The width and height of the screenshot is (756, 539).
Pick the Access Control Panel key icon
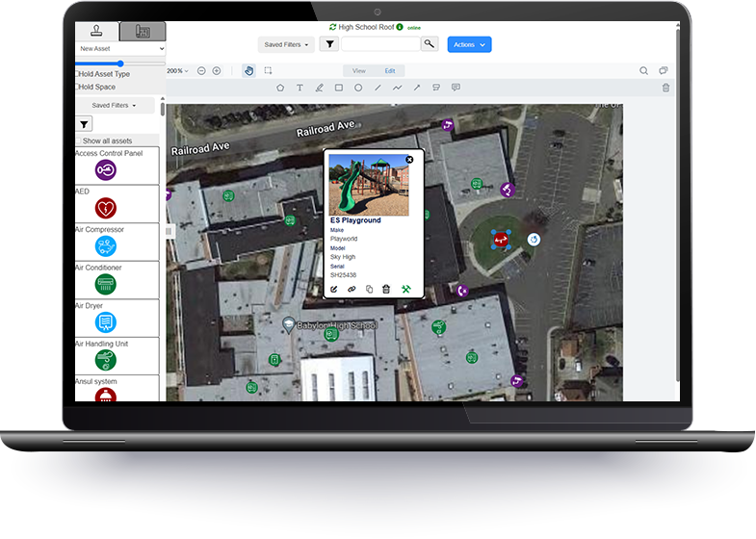[x=105, y=169]
